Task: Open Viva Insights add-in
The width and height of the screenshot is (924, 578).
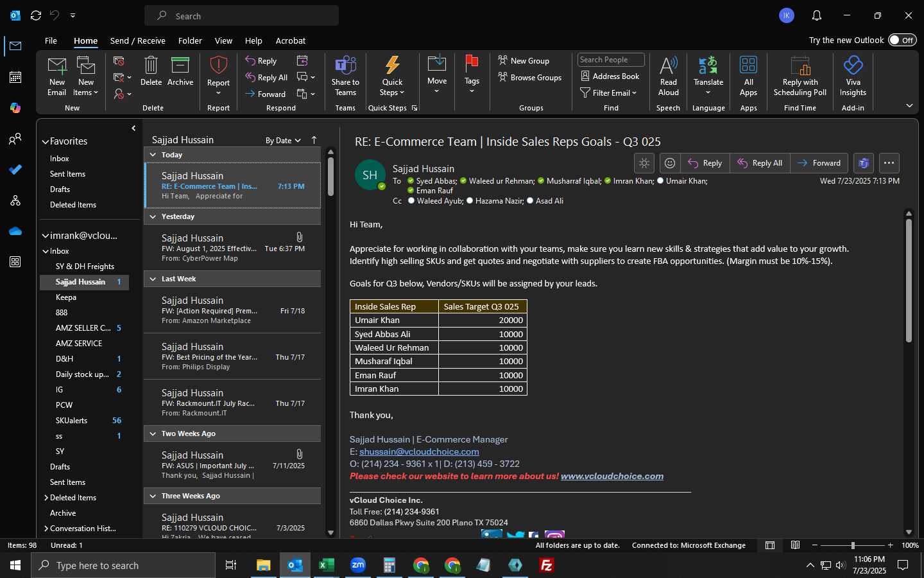Action: pyautogui.click(x=853, y=66)
